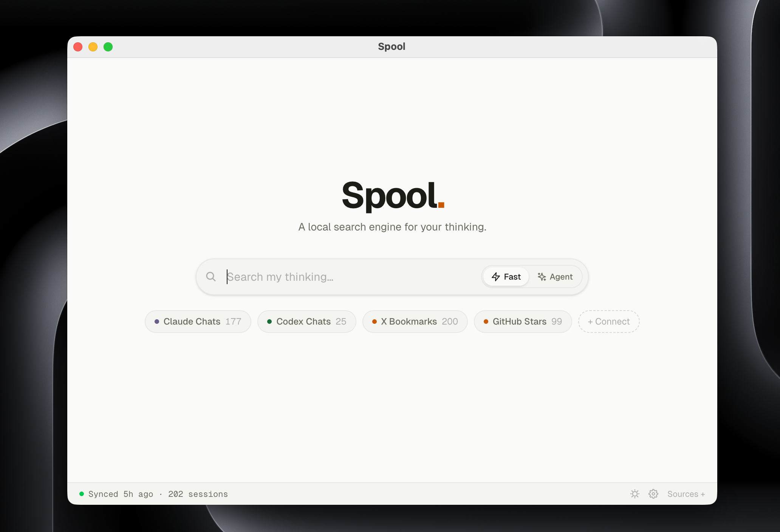The image size is (780, 532).
Task: Select the Codex Chats filter
Action: pyautogui.click(x=307, y=322)
